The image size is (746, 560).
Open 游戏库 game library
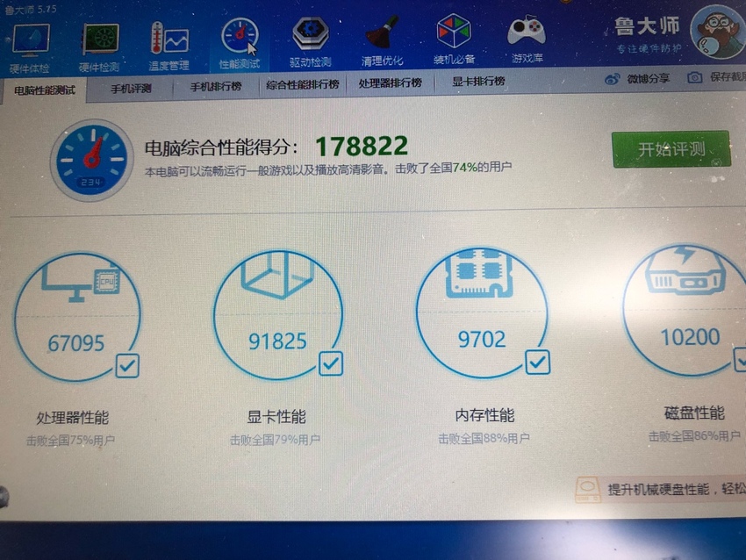527,39
